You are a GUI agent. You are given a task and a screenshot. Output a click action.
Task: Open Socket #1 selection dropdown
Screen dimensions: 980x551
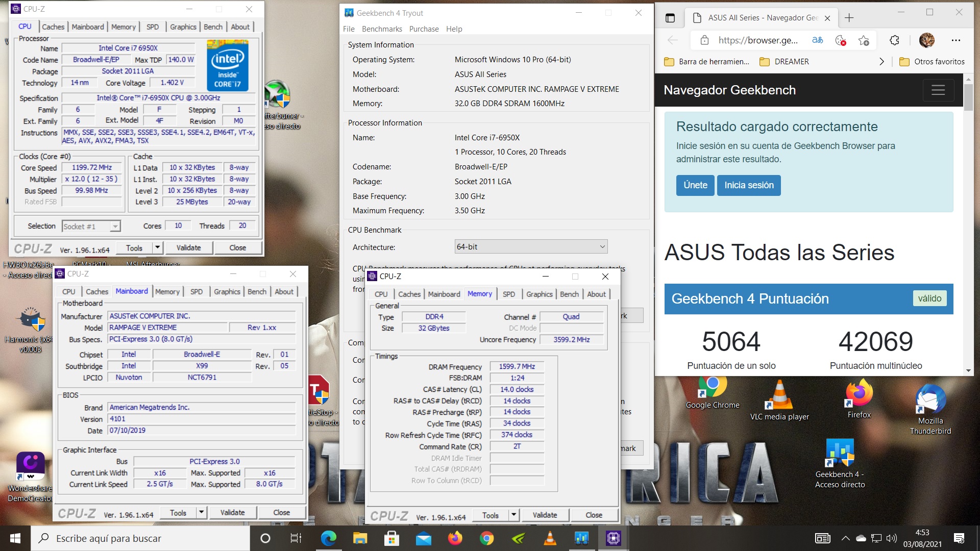[x=91, y=227]
